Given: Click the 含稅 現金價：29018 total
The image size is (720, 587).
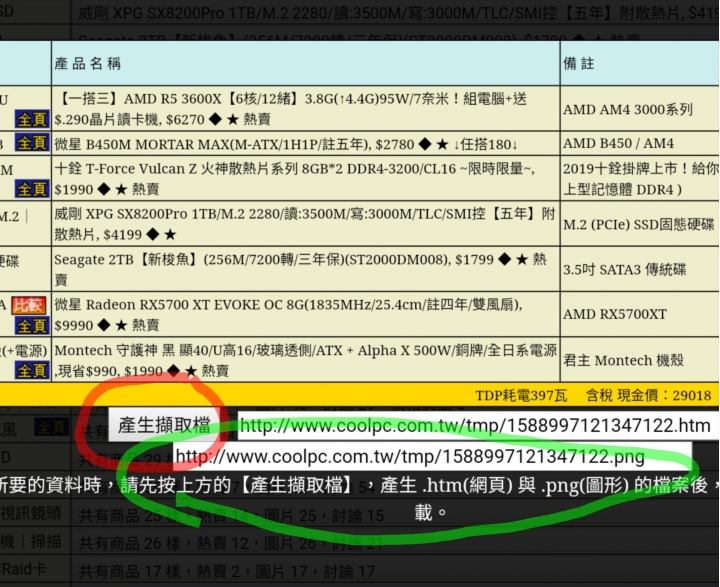Looking at the screenshot, I should point(648,395).
